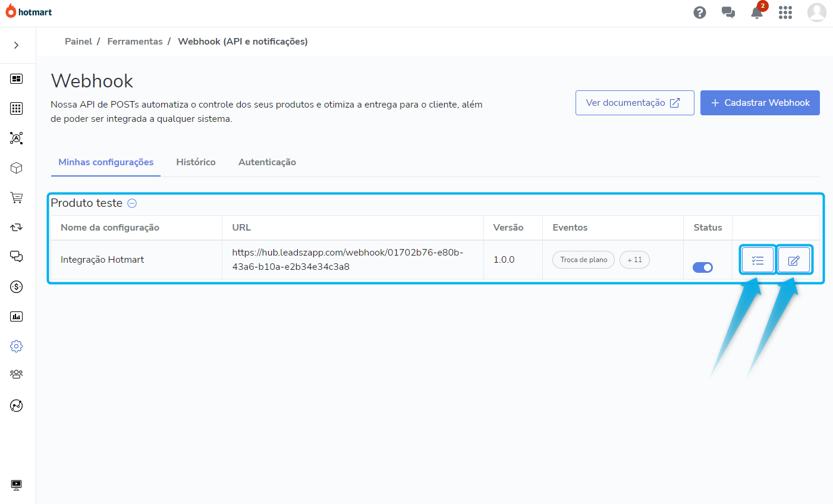Open the webhook events checklist icon
Image resolution: width=833 pixels, height=504 pixels.
pos(757,260)
